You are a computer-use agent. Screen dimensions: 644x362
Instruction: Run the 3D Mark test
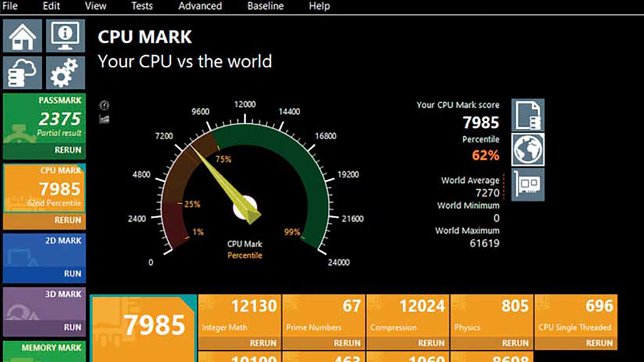point(72,327)
